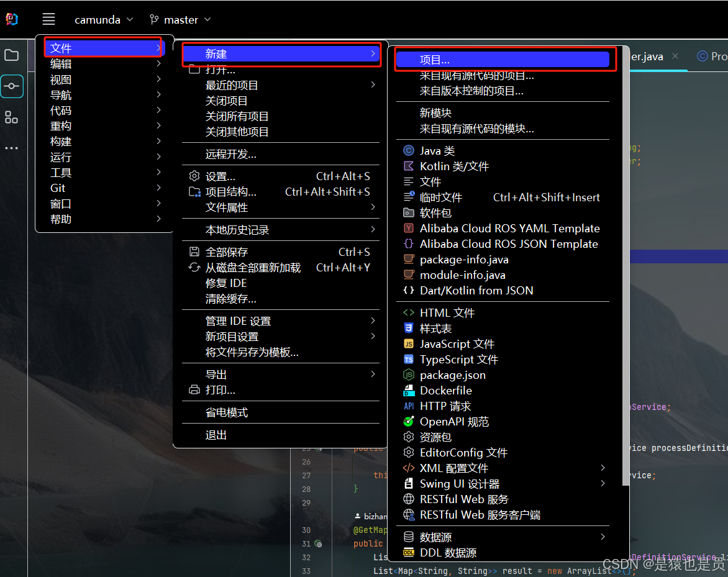
Task: Select RESTful Web 服务客户端 entry
Action: pos(503,515)
